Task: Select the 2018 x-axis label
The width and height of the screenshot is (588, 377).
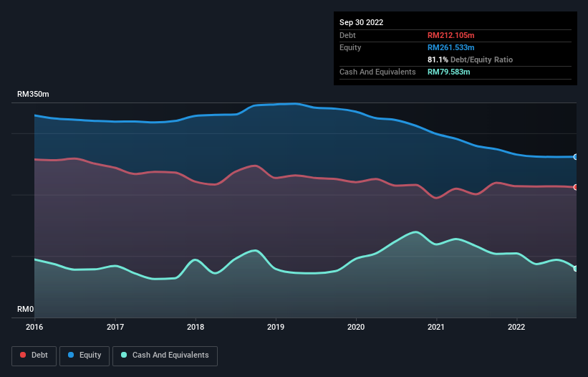Action: point(196,327)
